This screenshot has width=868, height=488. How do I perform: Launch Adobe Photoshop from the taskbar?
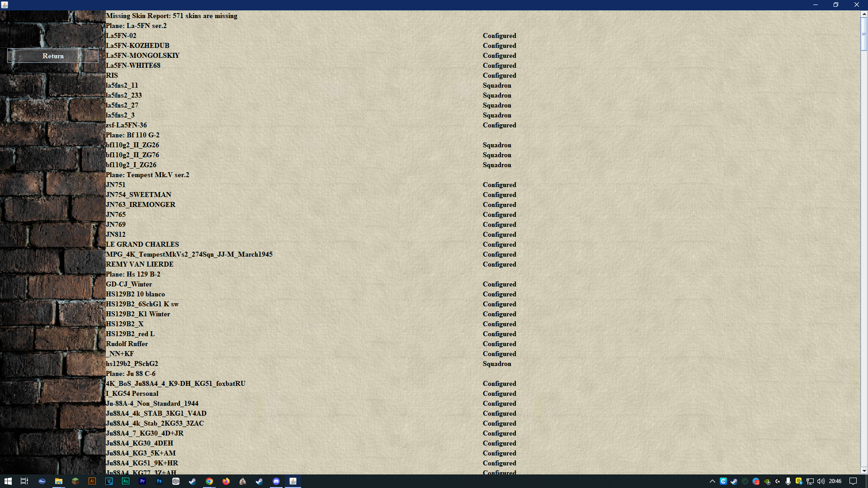[159, 481]
